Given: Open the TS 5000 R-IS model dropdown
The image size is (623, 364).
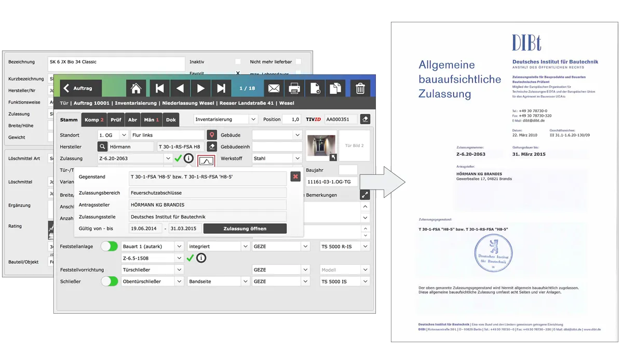Looking at the screenshot, I should [x=345, y=246].
